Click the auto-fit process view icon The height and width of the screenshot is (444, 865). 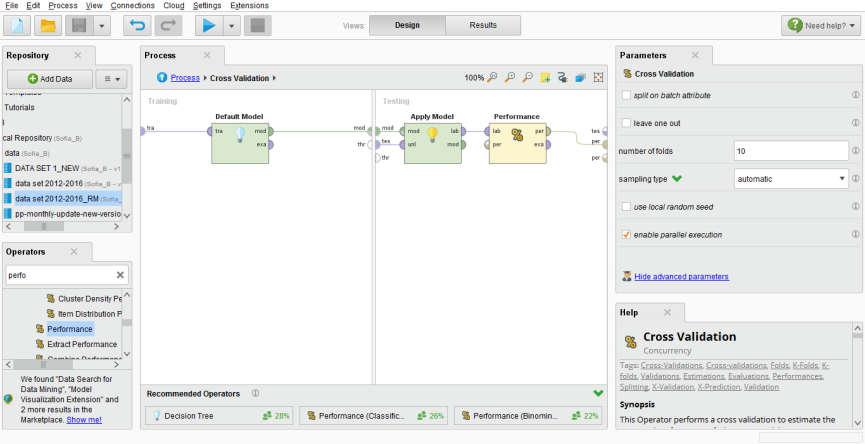coord(598,78)
